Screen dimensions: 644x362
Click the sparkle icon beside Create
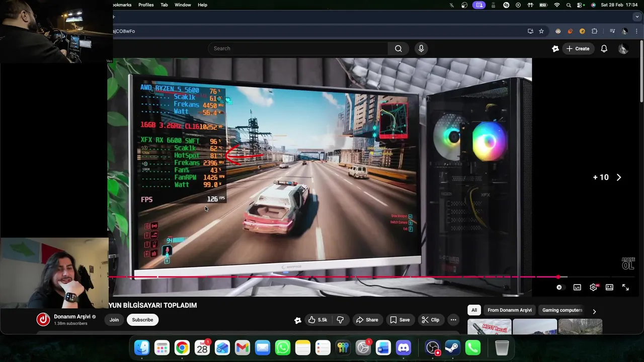coord(555,49)
